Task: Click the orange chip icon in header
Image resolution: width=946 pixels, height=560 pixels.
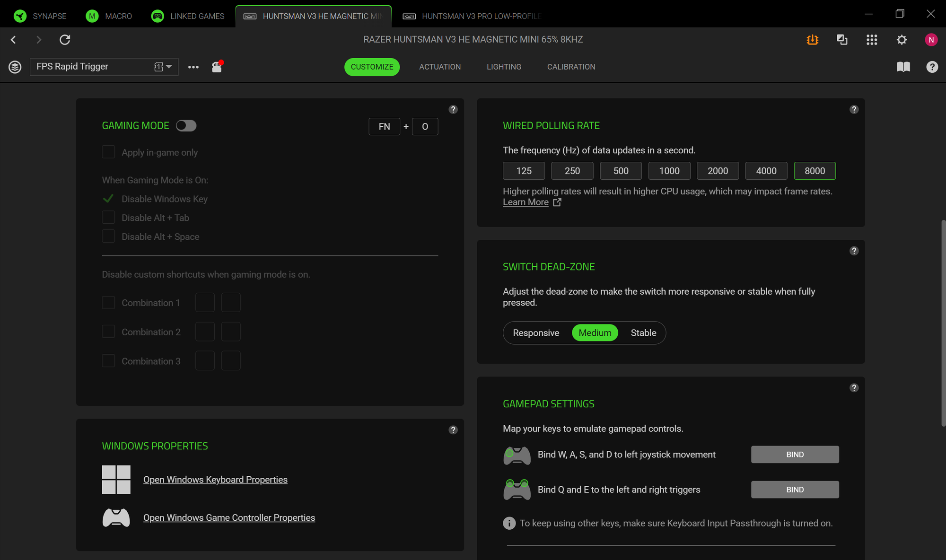Action: coord(813,40)
